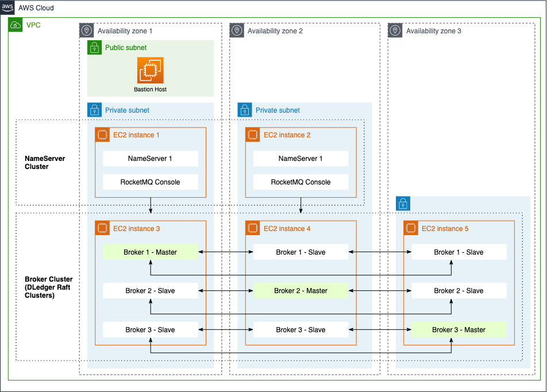Click the "Availability zone 1" label
This screenshot has width=547, height=392.
125,30
